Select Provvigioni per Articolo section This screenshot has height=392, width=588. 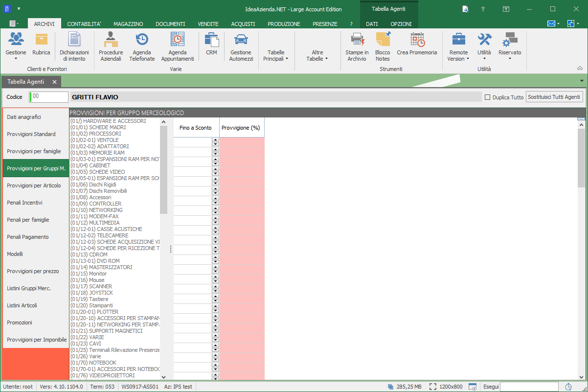point(36,185)
